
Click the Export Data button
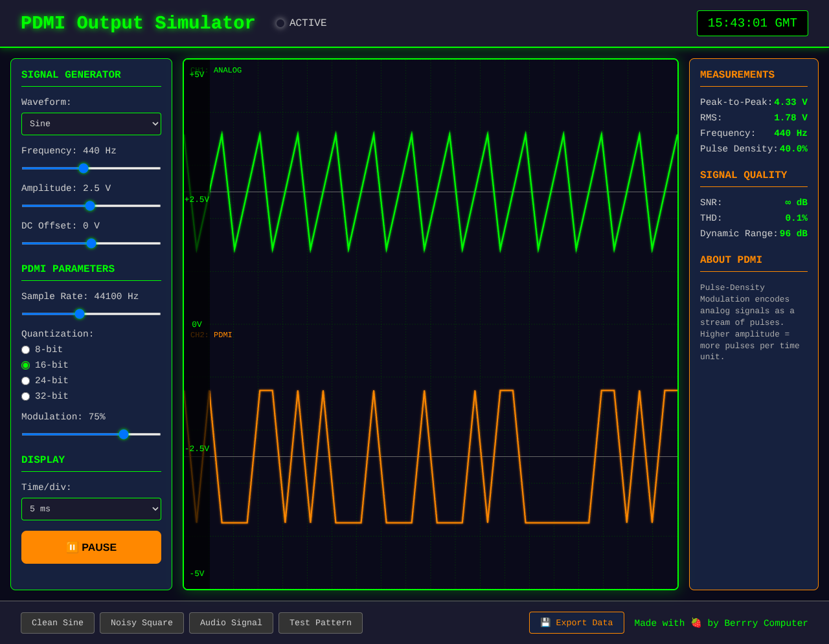[576, 623]
